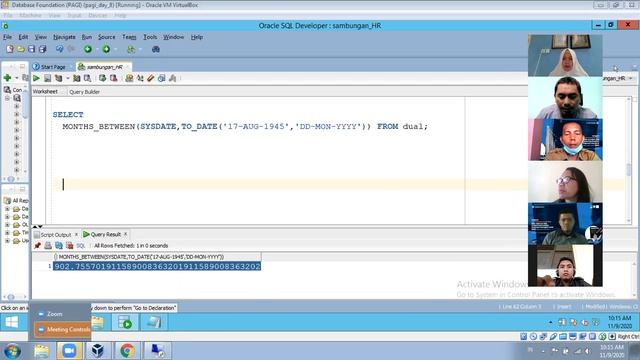
Task: Open the Tools menu
Action: click(150, 37)
